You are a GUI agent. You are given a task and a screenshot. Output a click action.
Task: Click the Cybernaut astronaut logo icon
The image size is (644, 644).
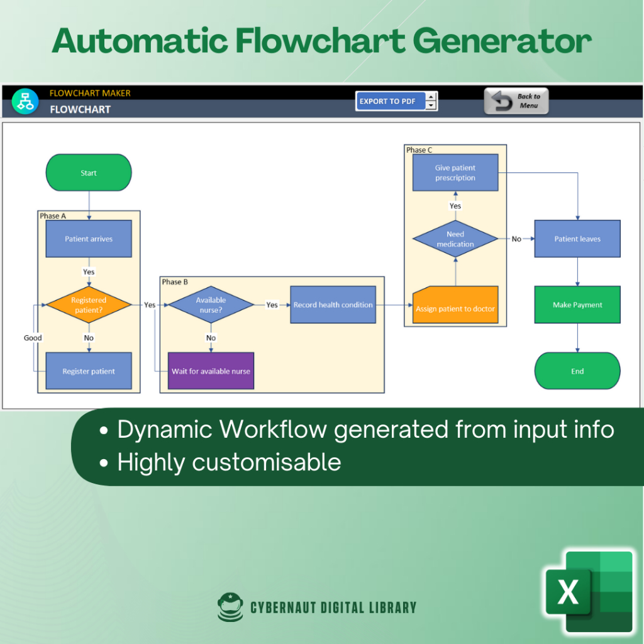230,607
